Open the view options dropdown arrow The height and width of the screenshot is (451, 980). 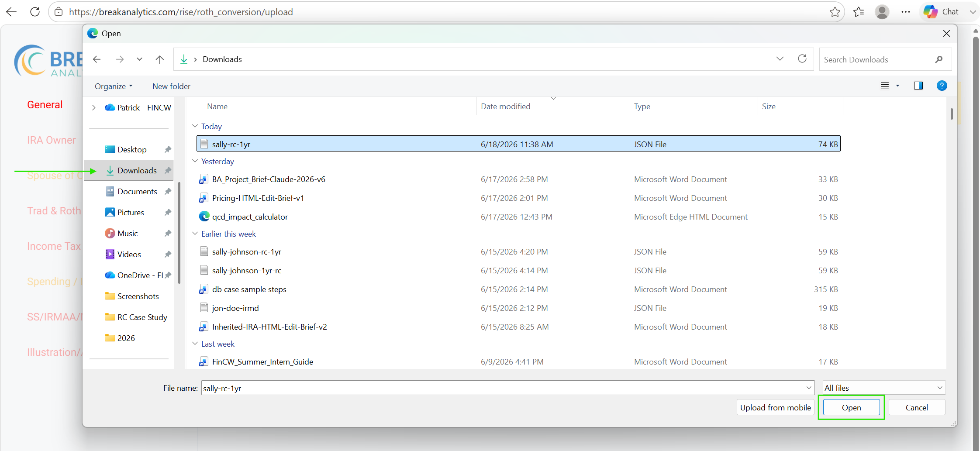[898, 86]
